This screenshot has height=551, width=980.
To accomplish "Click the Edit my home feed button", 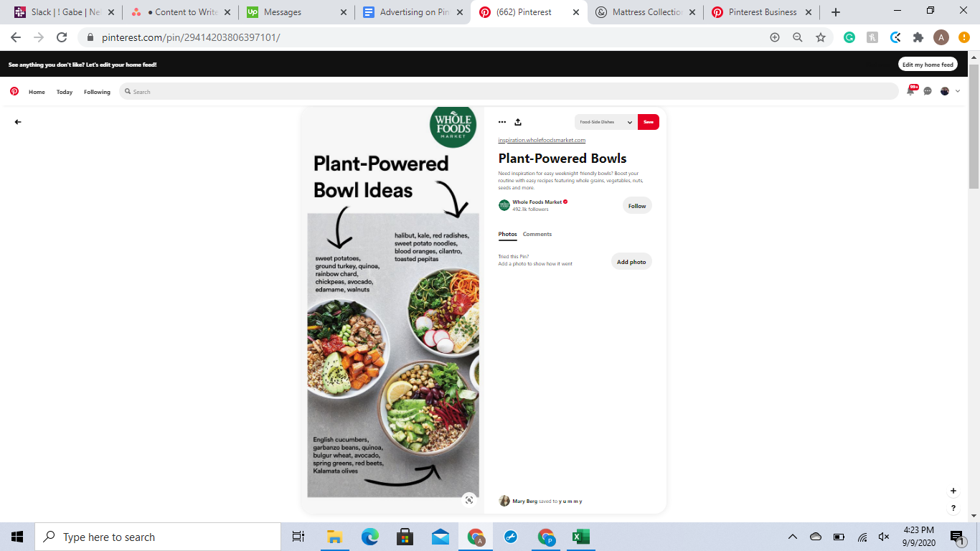I will pyautogui.click(x=928, y=65).
